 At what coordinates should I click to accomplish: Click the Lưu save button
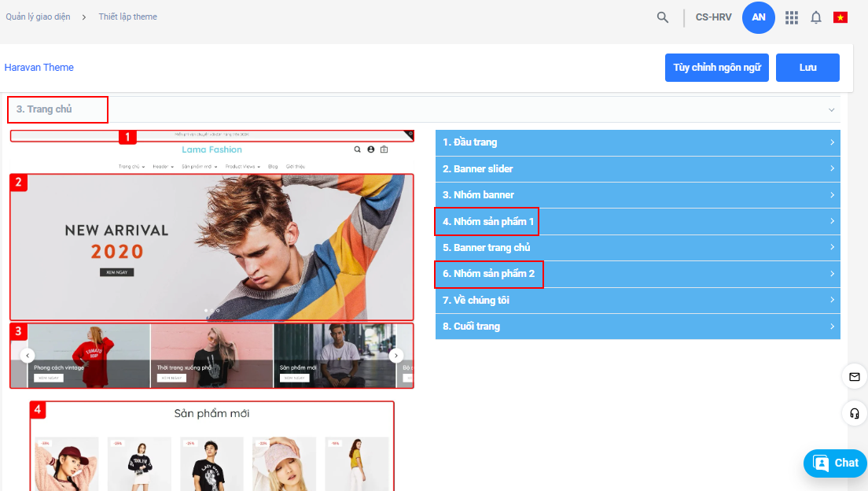click(x=807, y=68)
